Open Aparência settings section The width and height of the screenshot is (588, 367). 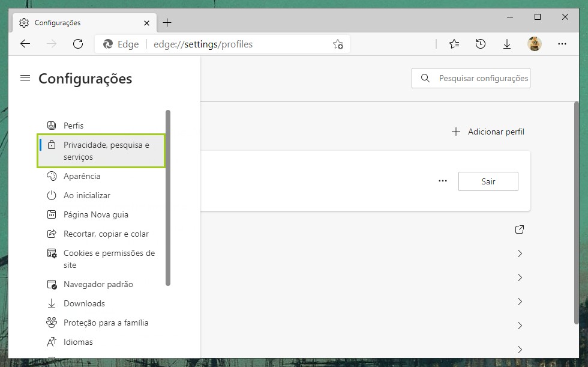82,176
